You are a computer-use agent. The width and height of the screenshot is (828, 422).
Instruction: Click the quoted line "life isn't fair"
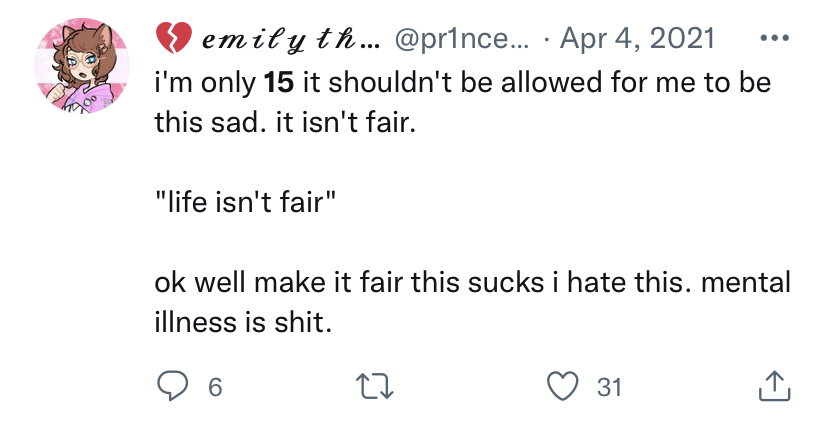[x=246, y=203]
